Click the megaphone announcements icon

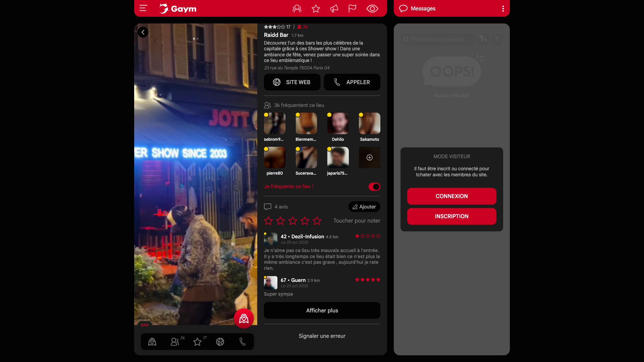coord(334,9)
